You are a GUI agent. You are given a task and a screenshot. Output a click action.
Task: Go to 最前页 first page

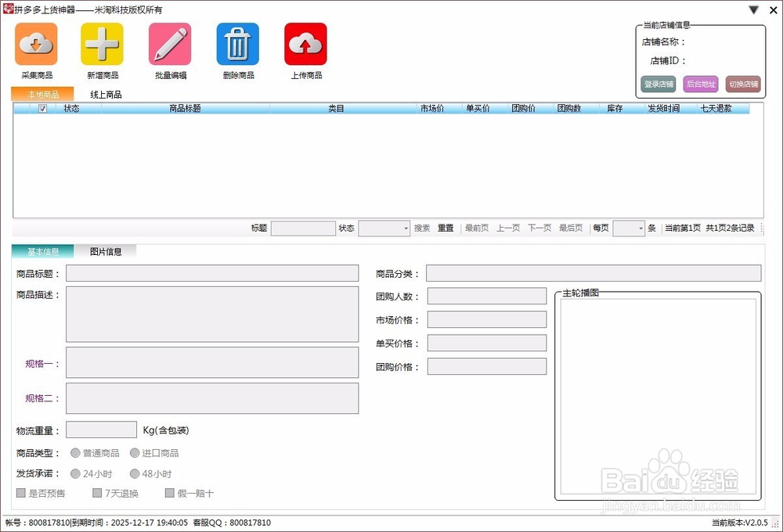477,228
